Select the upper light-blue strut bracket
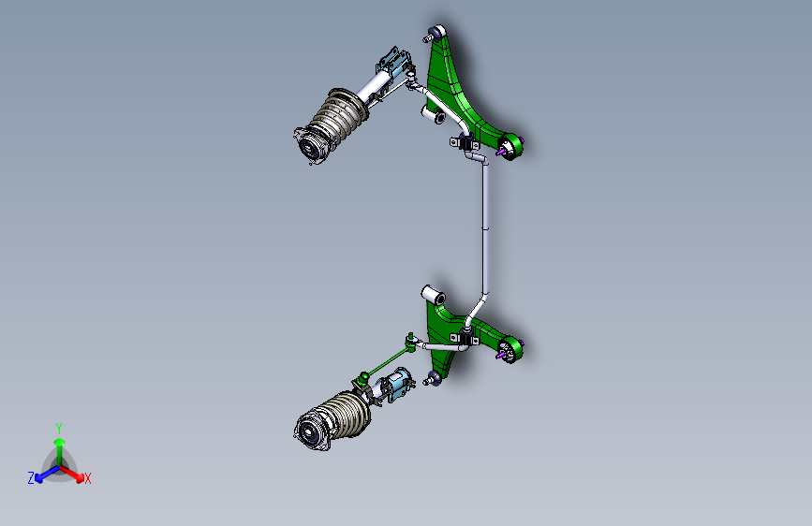The image size is (812, 526). pyautogui.click(x=394, y=61)
